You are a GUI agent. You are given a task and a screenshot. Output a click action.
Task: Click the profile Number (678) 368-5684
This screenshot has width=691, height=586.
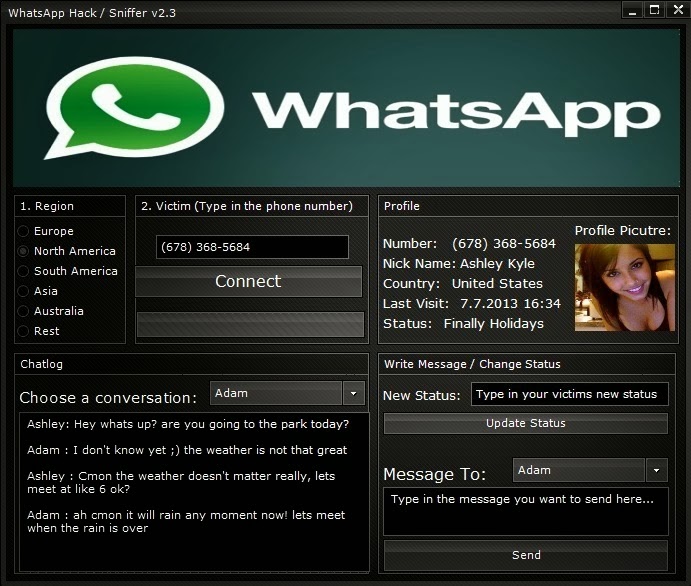pyautogui.click(x=504, y=244)
